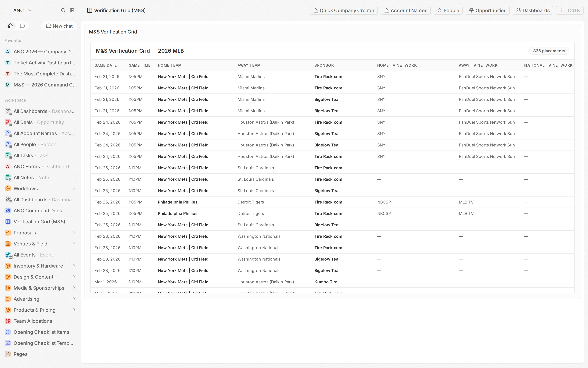588x368 pixels.
Task: Expand the Inventory & Hardware chevron
Action: tap(74, 266)
